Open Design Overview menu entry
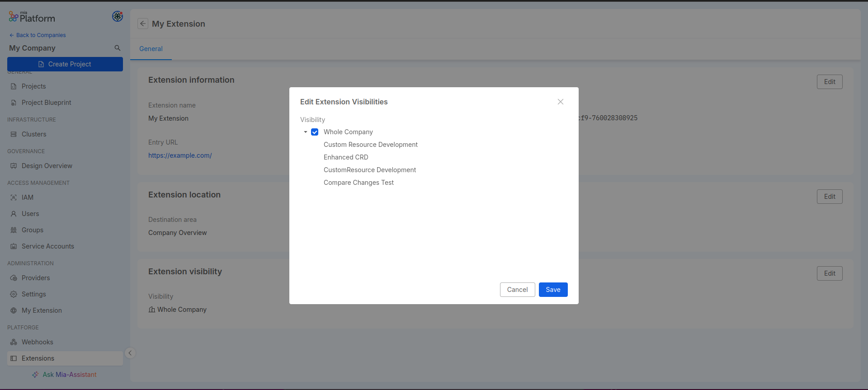 65,166
